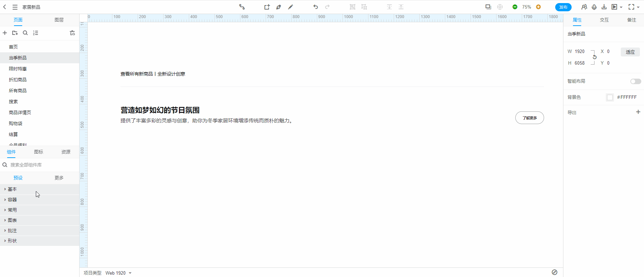
Task: Click the circular target icon near zoom
Action: pyautogui.click(x=500, y=7)
